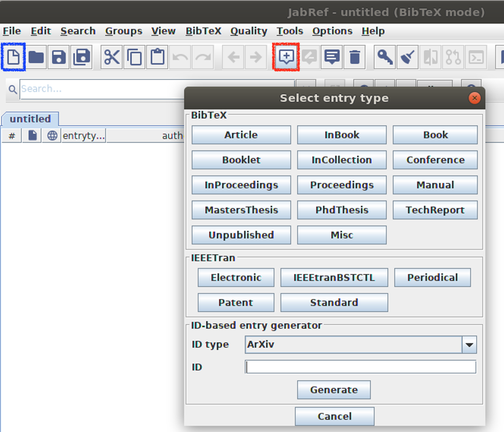The image size is (504, 432).
Task: Choose the InProceedings entry type
Action: coord(241,185)
